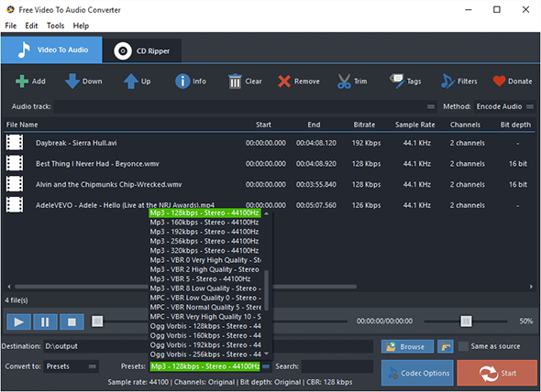
Task: Switch to the CD Ripper tab
Action: (x=142, y=51)
